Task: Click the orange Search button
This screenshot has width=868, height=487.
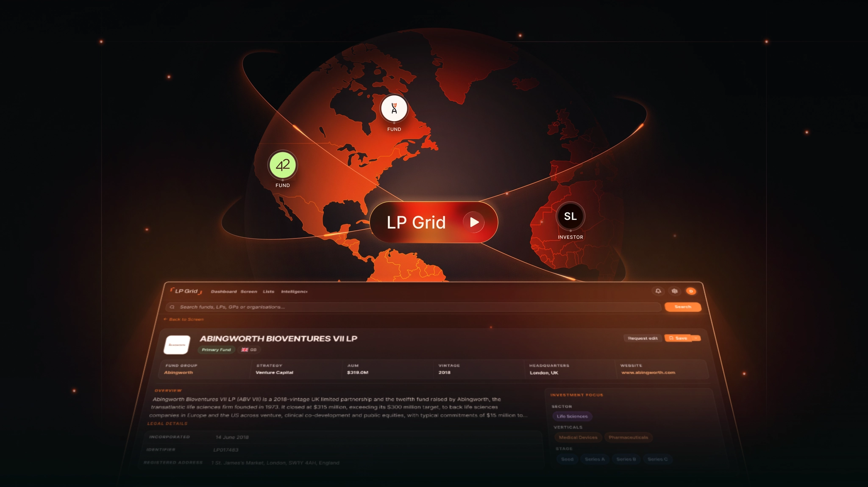Action: (683, 307)
